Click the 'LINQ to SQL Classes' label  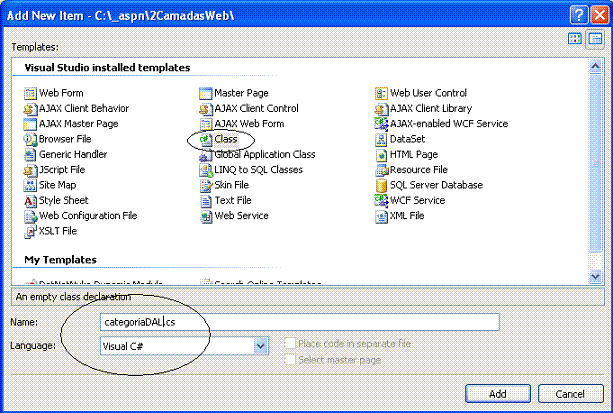258,170
